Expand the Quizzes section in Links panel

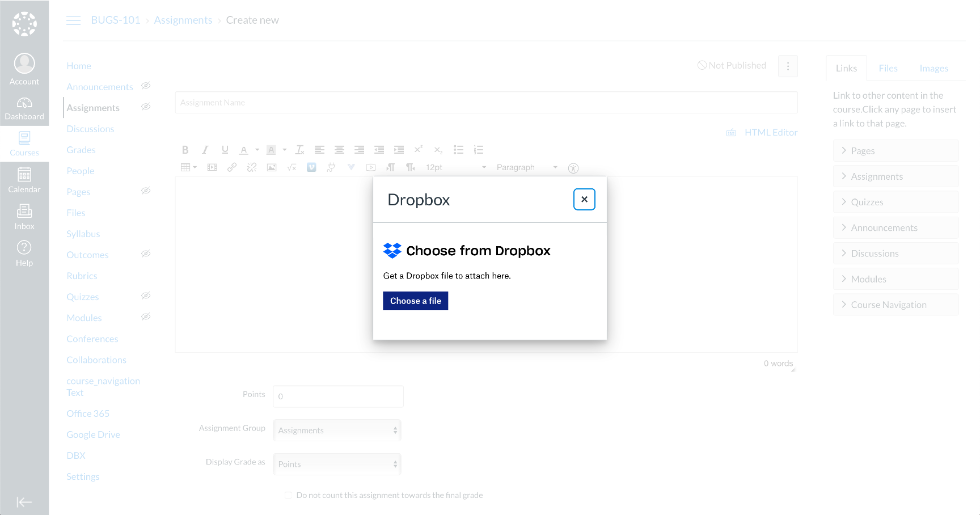[x=895, y=202]
